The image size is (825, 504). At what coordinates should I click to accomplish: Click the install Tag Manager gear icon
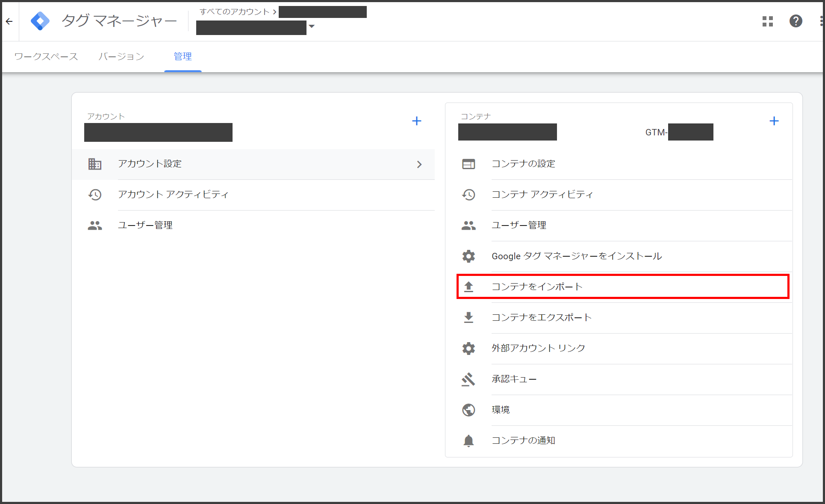point(468,256)
